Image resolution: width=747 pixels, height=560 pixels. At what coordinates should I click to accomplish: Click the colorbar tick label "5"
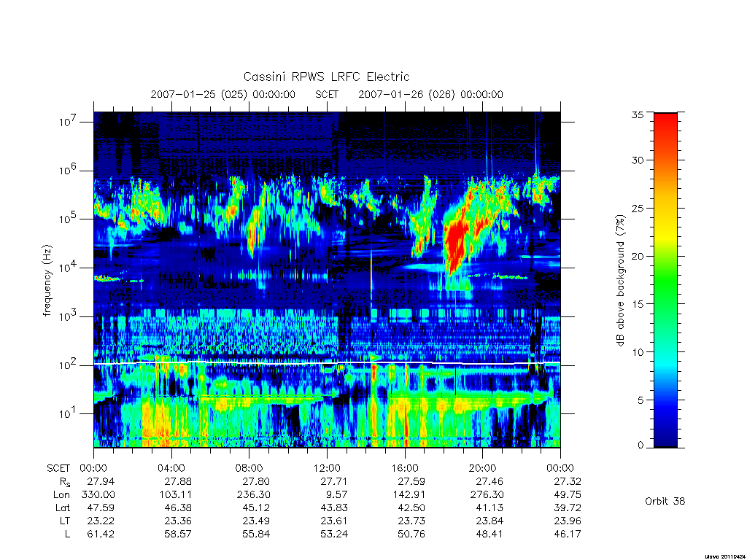coord(640,400)
